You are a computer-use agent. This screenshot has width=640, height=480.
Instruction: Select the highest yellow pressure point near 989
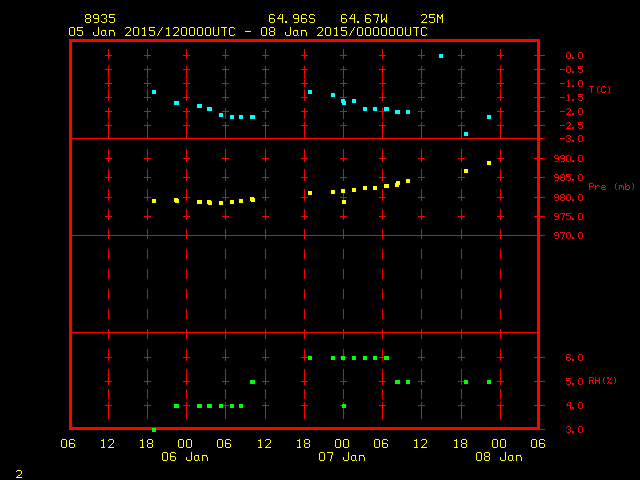tap(489, 163)
